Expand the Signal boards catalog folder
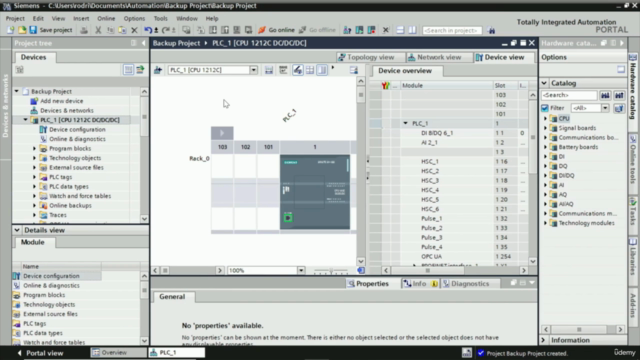The image size is (640, 360). pos(545,128)
